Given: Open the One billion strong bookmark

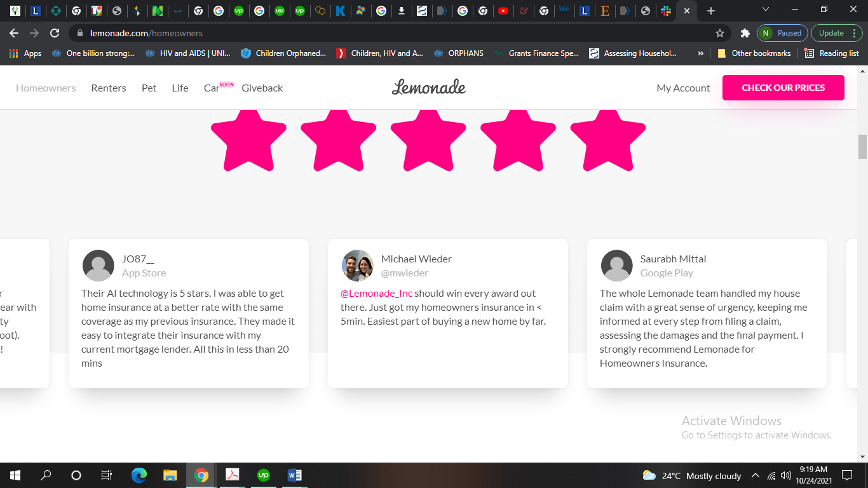Looking at the screenshot, I should click(93, 53).
